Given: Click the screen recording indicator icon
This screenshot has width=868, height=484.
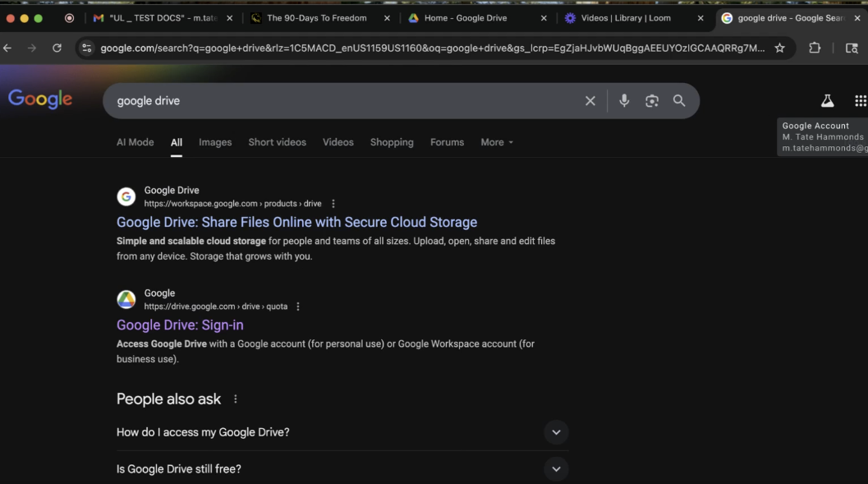Looking at the screenshot, I should [x=69, y=18].
